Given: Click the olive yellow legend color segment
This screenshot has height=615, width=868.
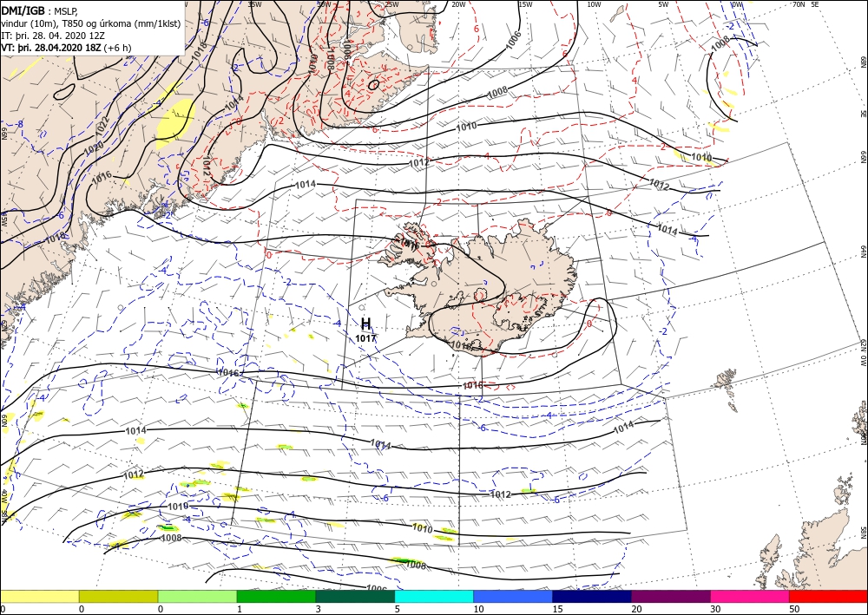Looking at the screenshot, I should pyautogui.click(x=118, y=596).
